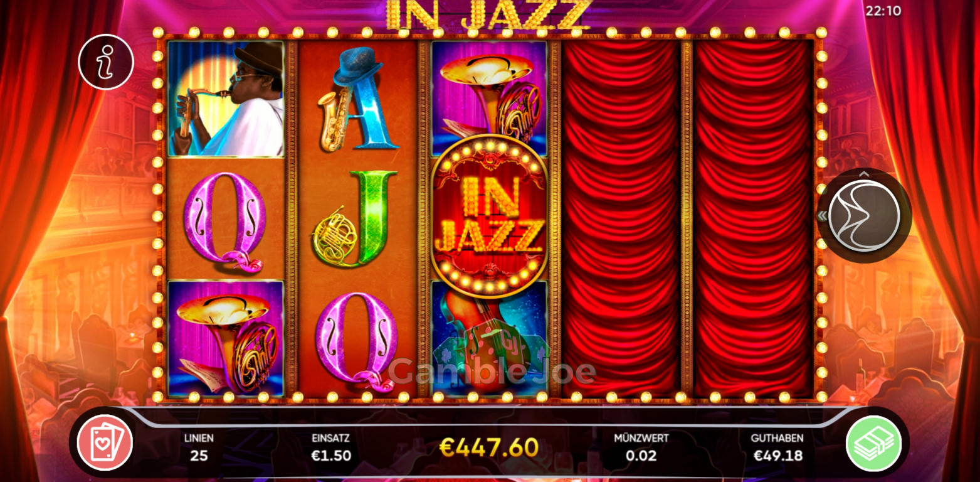Click the In Jazz wild symbol
The image size is (980, 482).
[x=489, y=217]
